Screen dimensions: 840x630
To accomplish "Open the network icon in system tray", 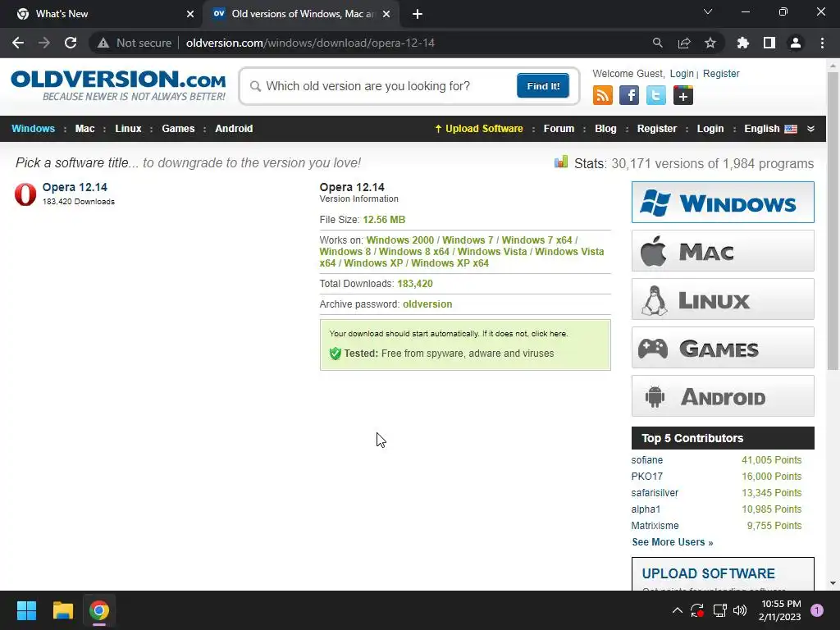I will 719,610.
